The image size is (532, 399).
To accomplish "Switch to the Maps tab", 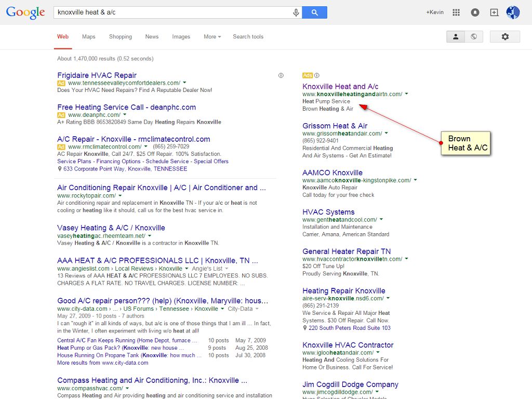I will [x=88, y=37].
